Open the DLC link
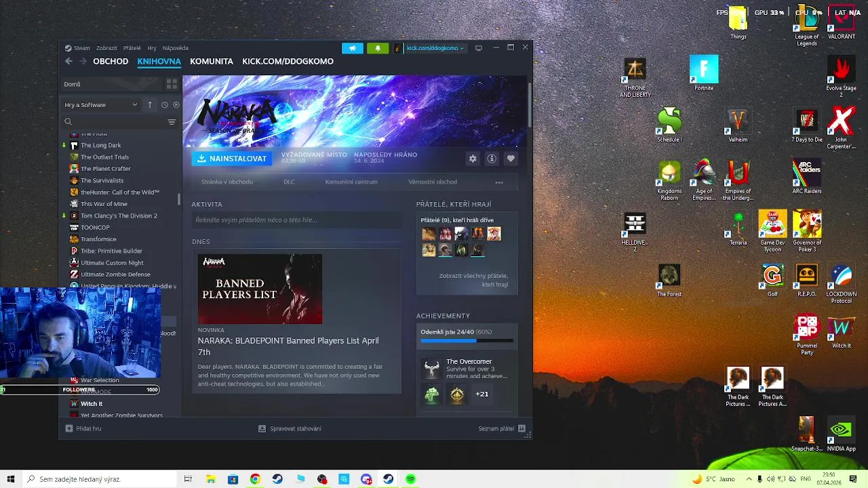This screenshot has width=868, height=488. 289,182
